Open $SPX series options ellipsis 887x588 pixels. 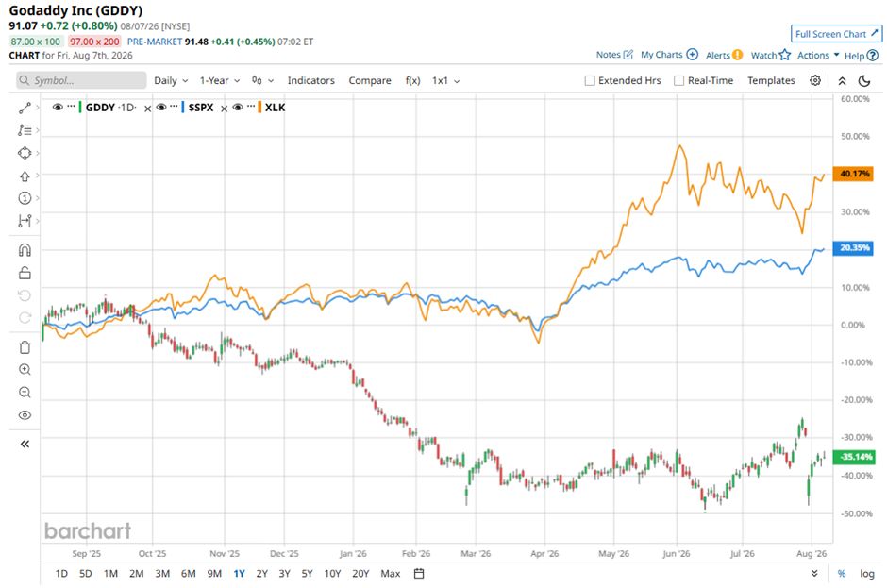[x=174, y=107]
